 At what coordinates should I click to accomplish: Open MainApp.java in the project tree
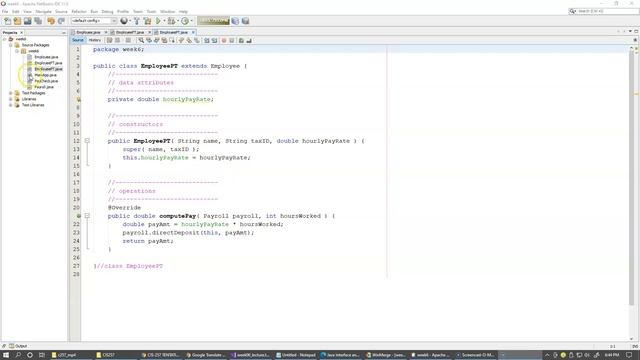click(45, 75)
